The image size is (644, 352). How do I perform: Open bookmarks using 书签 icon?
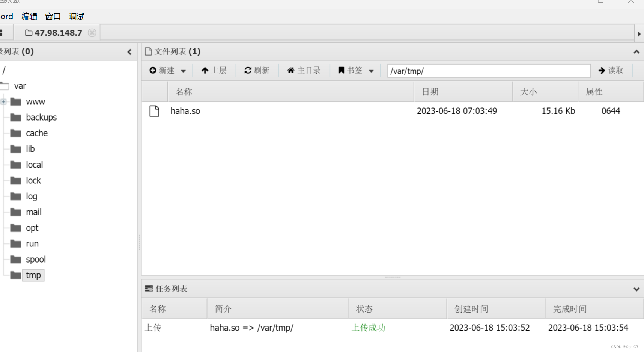point(341,70)
